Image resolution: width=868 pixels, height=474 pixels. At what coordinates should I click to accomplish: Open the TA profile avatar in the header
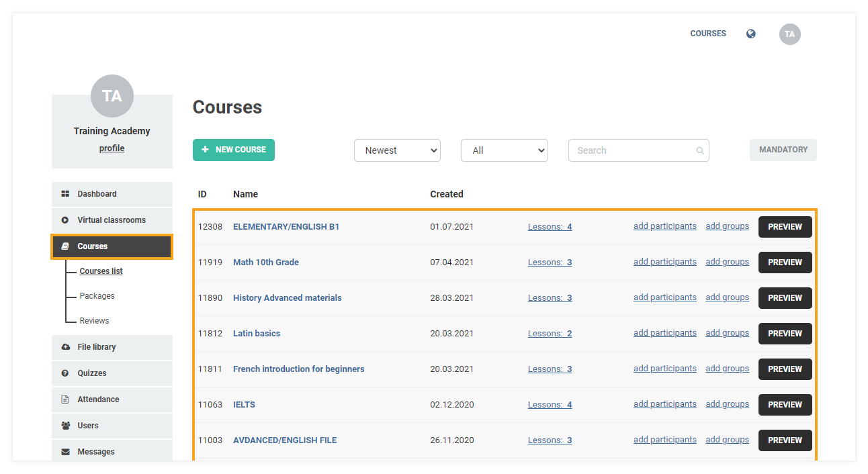[789, 34]
